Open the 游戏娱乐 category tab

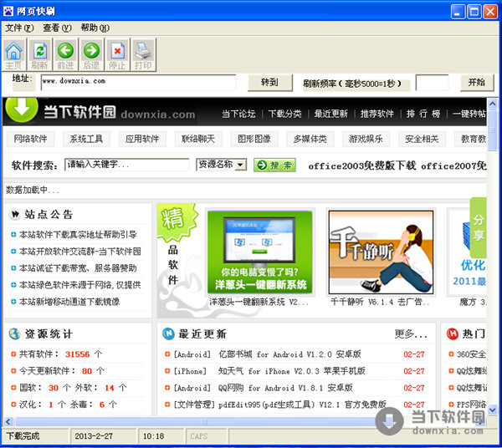coord(366,139)
